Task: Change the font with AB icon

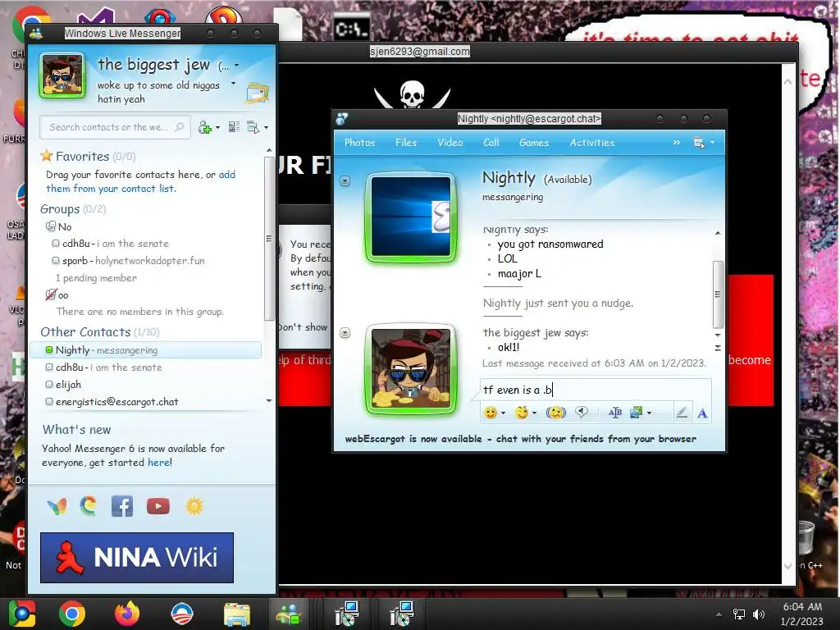Action: [x=615, y=413]
